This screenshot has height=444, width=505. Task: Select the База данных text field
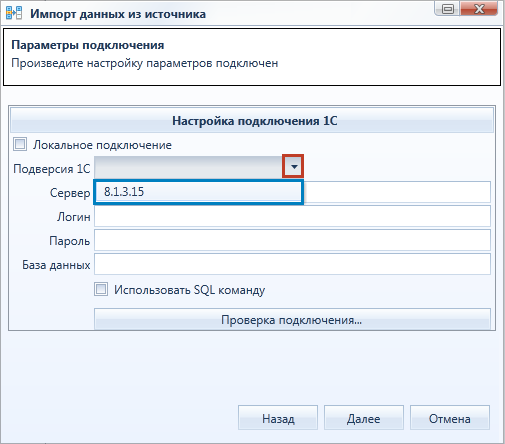292,264
